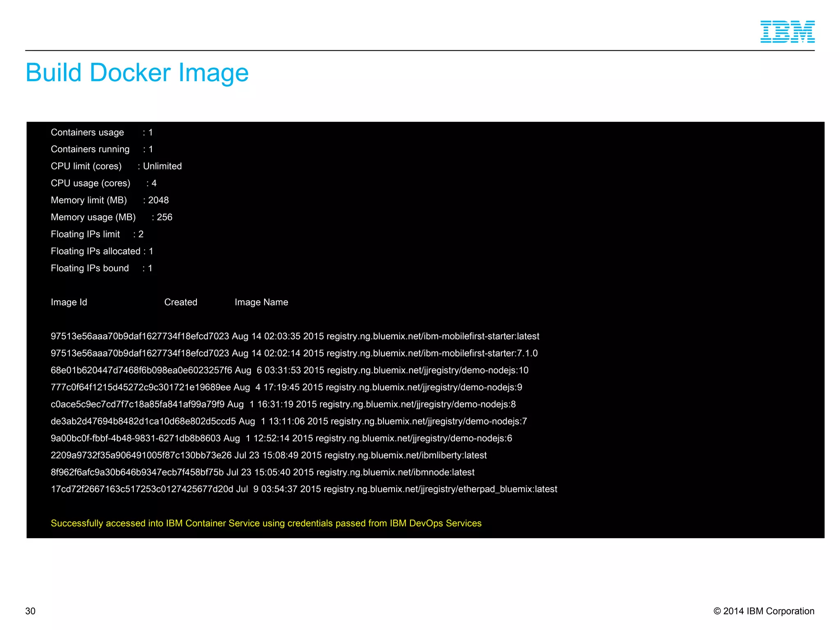The image size is (840, 630).
Task: Select the 'Build Docker Image' slide title
Action: [137, 73]
